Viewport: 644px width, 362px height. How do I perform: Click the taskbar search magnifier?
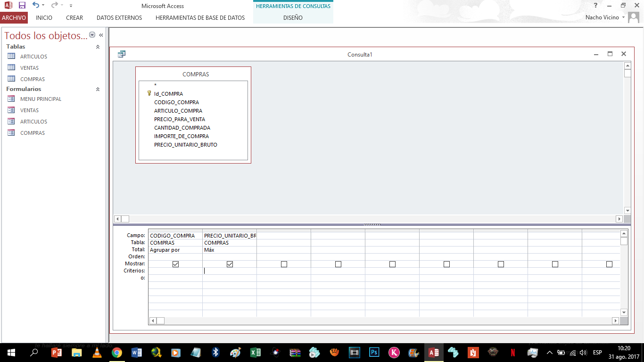[34, 352]
